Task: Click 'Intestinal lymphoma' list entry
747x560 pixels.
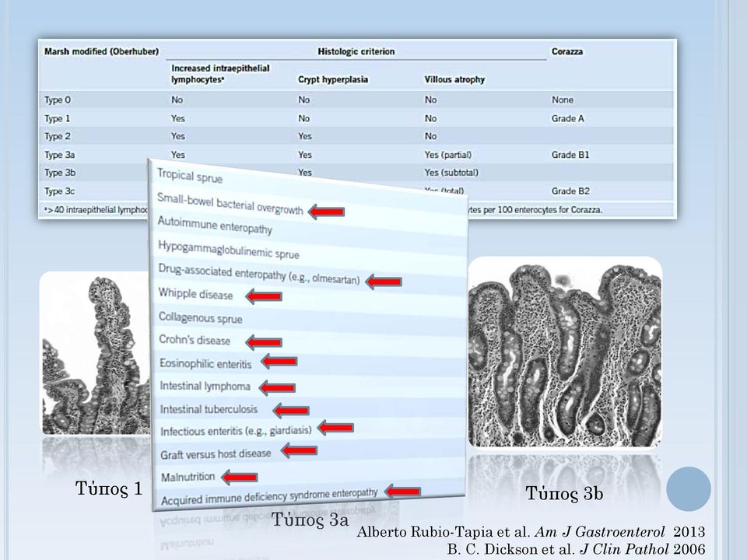Action: coord(205,386)
